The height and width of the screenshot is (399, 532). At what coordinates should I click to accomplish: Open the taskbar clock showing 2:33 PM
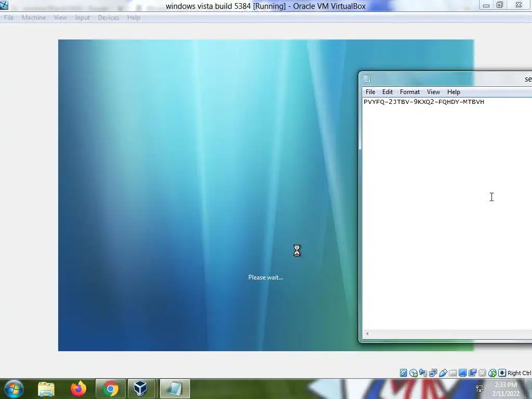point(506,389)
